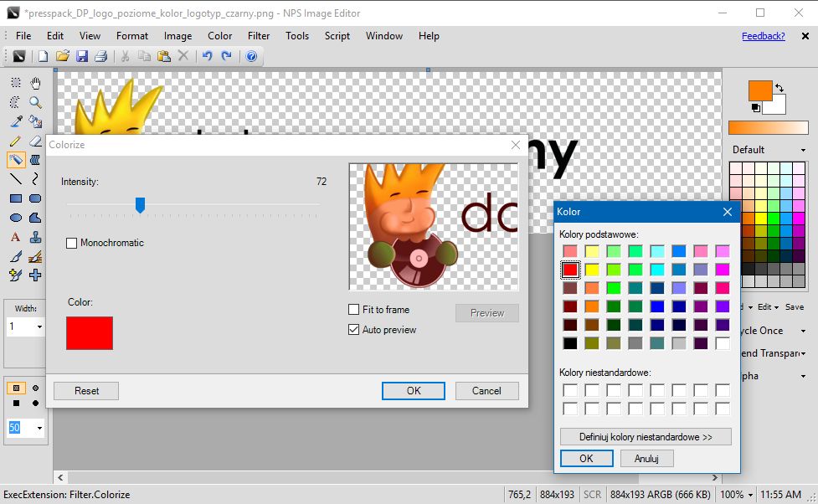818x504 pixels.
Task: Select the Hand pan tool
Action: 35,83
